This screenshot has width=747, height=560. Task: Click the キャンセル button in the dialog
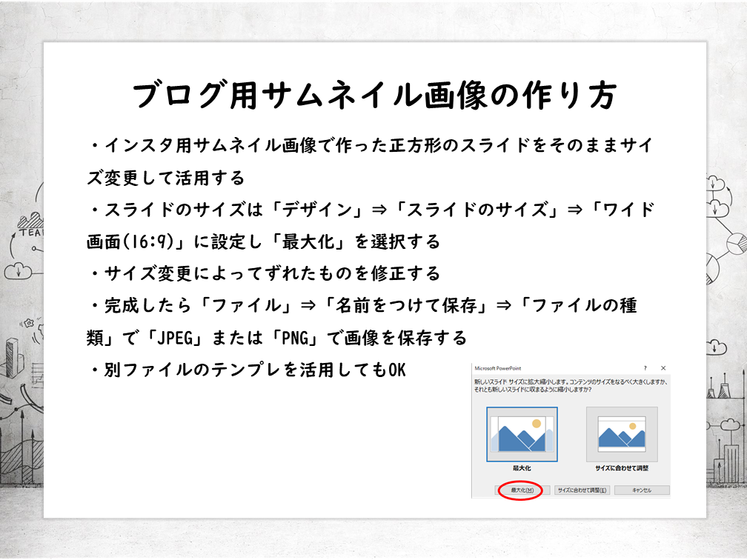pyautogui.click(x=642, y=490)
